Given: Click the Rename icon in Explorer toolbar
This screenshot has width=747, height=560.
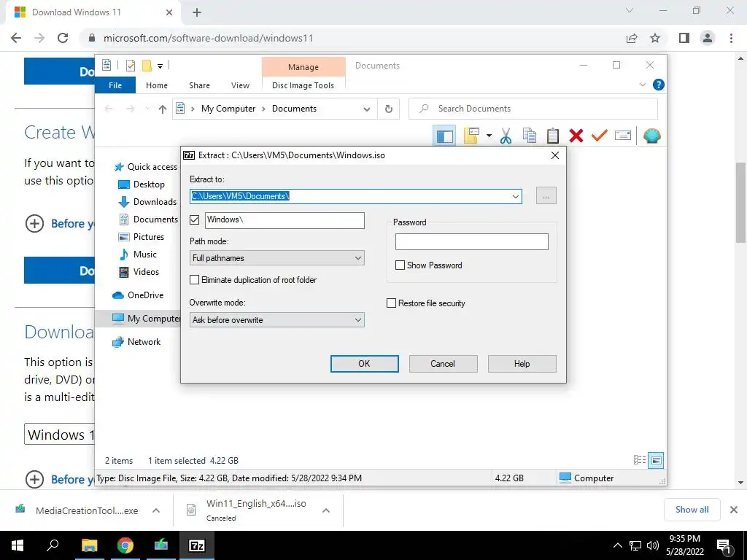Looking at the screenshot, I should pyautogui.click(x=623, y=136).
